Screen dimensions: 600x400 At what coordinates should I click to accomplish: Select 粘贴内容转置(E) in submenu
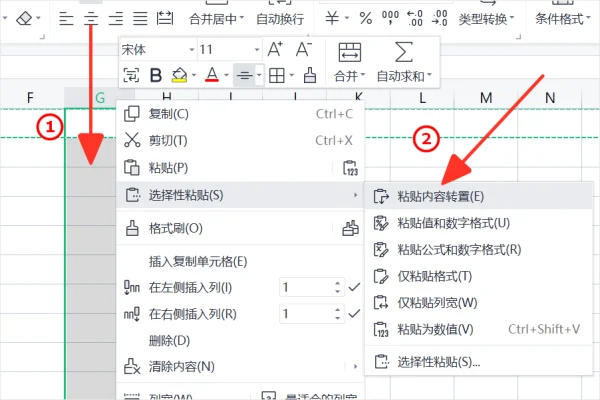[478, 196]
